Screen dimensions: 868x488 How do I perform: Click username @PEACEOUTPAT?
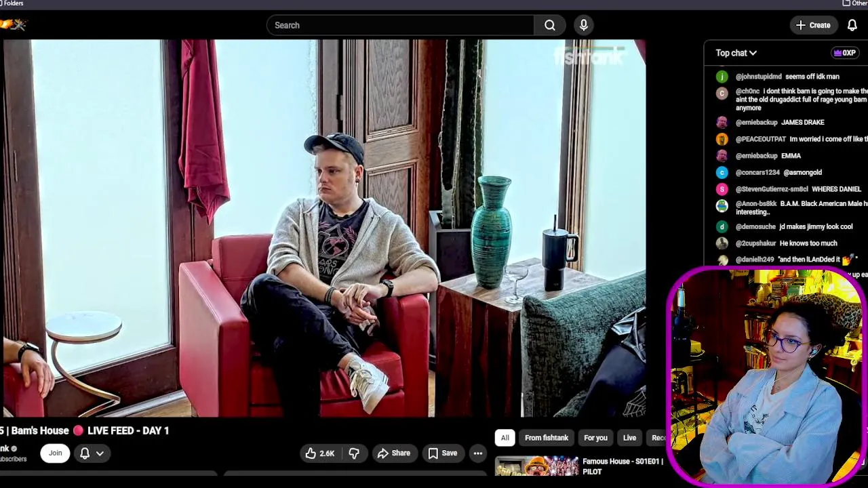click(x=760, y=139)
